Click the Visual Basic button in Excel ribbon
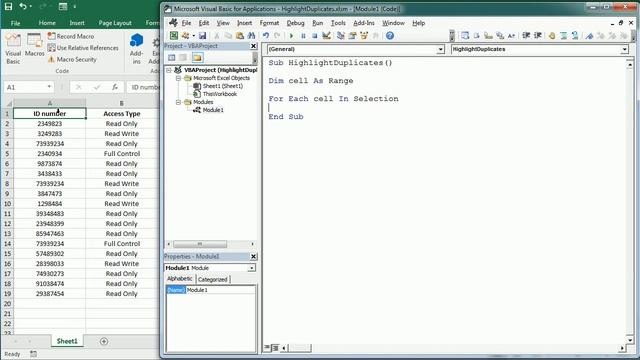Image resolution: width=640 pixels, height=360 pixels. click(13, 49)
